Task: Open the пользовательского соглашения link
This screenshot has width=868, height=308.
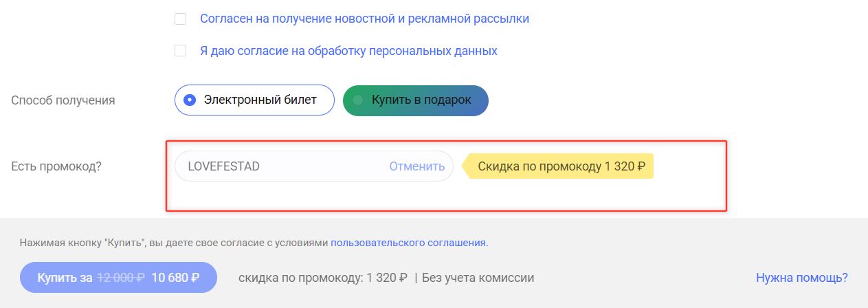Action: point(408,243)
